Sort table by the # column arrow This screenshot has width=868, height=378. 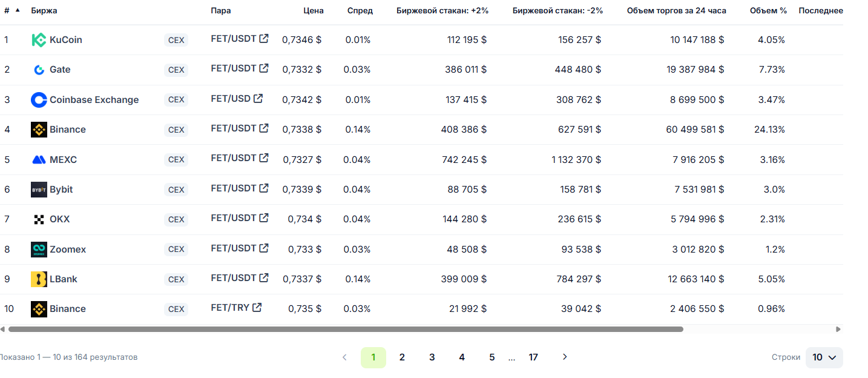18,10
